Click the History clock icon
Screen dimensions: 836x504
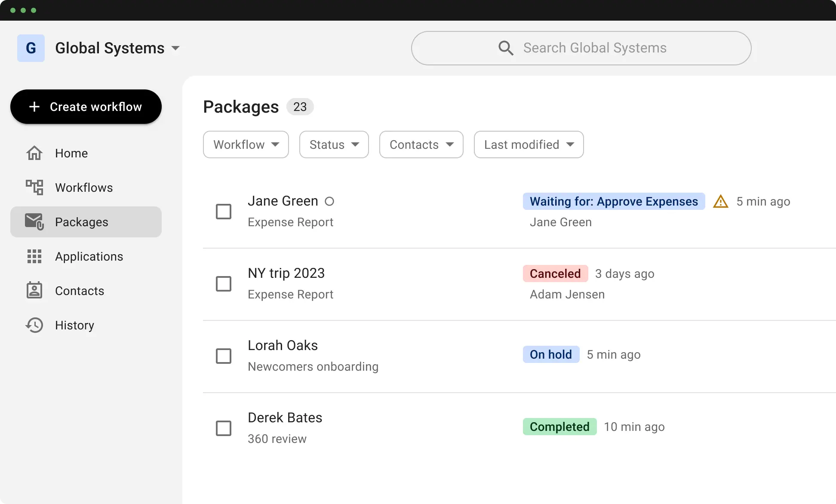coord(34,325)
